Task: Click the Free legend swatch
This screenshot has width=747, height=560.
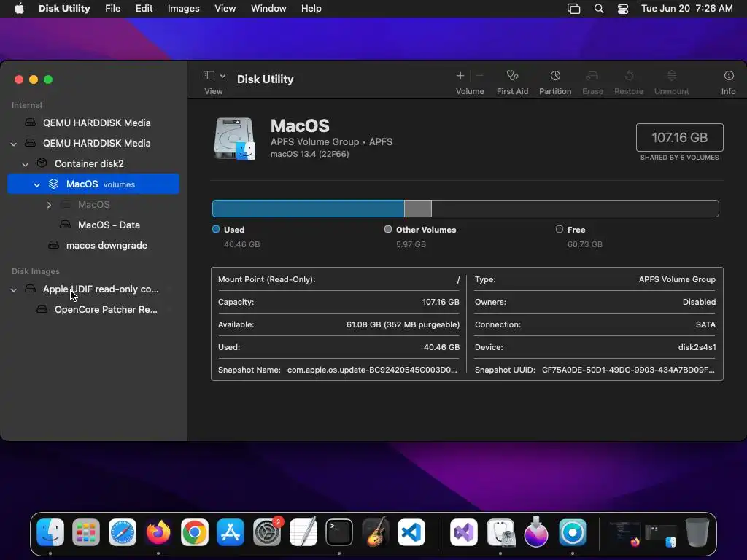Action: click(560, 229)
